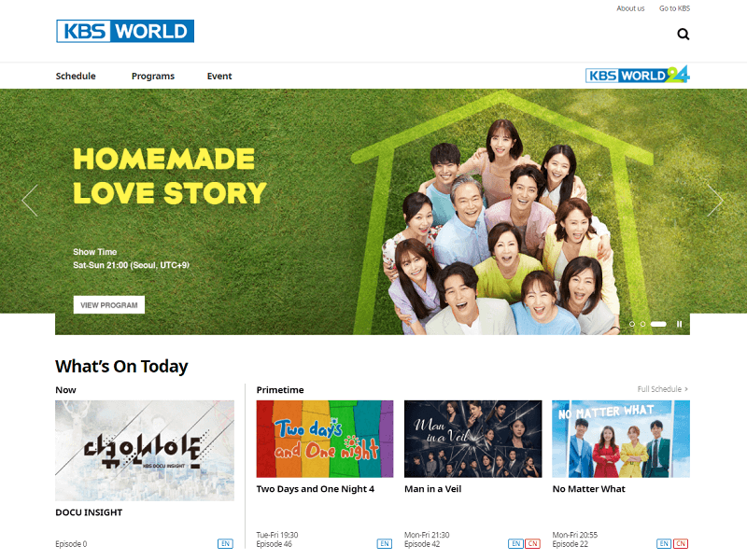Select the first carousel indicator dot
The height and width of the screenshot is (560, 747).
[x=632, y=324]
